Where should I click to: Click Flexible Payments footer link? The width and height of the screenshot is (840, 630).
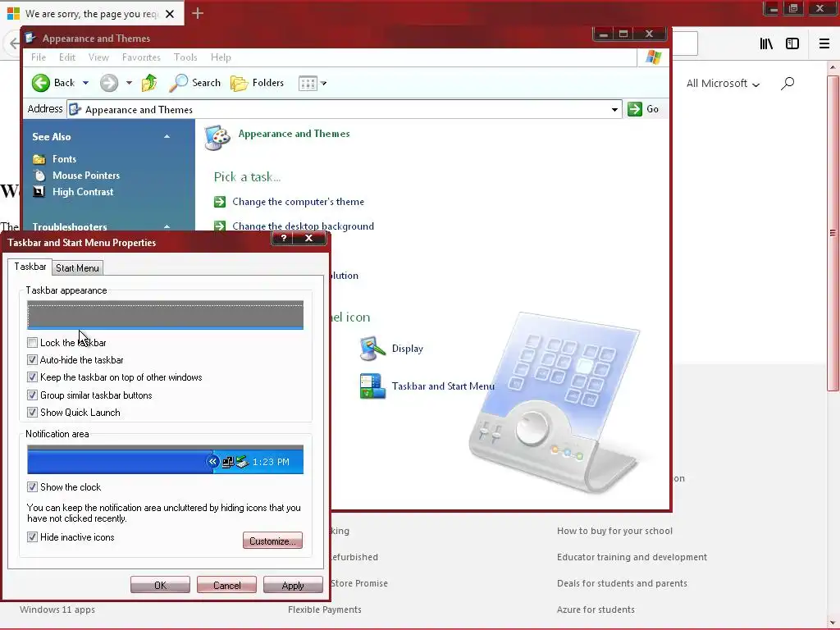coord(325,609)
